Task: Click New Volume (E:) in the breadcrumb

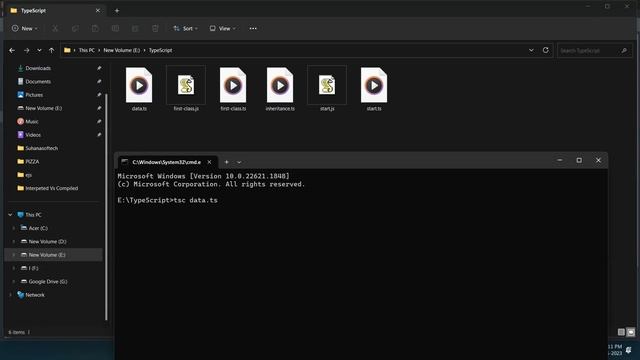Action: coord(122,50)
